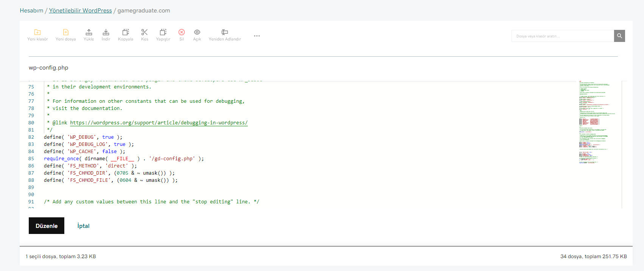Image resolution: width=644 pixels, height=271 pixels.
Task: Click the Düzenle button
Action: [x=47, y=226]
